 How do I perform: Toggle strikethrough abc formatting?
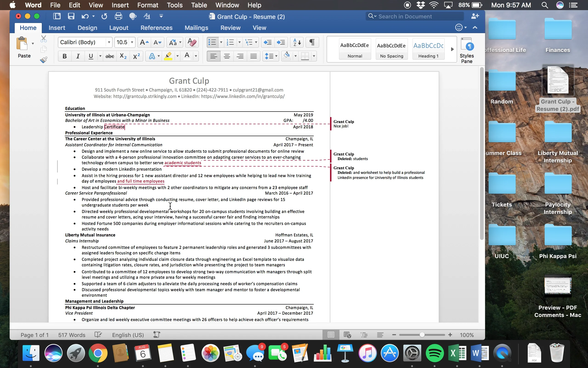pos(110,56)
